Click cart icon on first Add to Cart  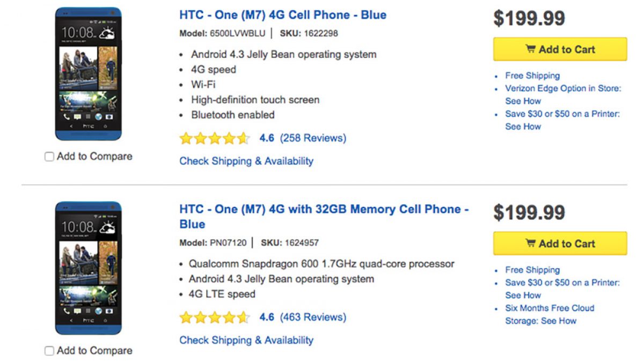tap(530, 49)
